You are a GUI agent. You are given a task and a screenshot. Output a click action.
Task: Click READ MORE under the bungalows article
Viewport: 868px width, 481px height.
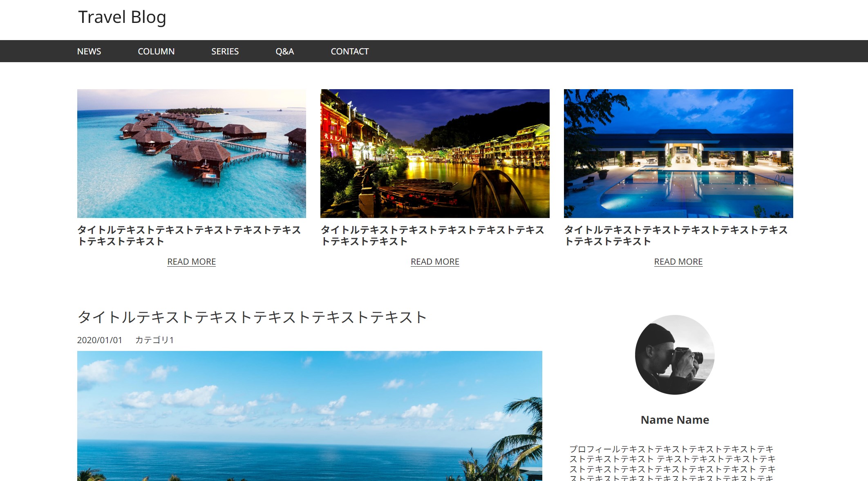pyautogui.click(x=191, y=262)
